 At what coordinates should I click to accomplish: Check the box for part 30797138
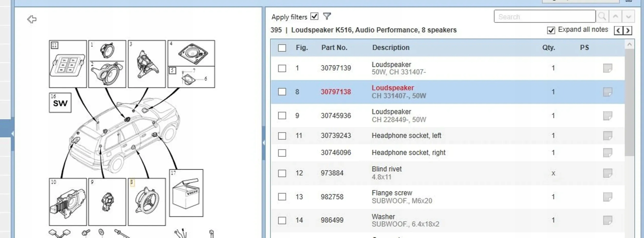(282, 92)
